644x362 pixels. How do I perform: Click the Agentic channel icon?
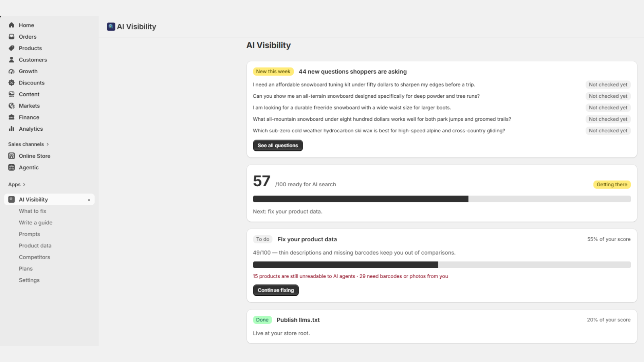pyautogui.click(x=12, y=167)
